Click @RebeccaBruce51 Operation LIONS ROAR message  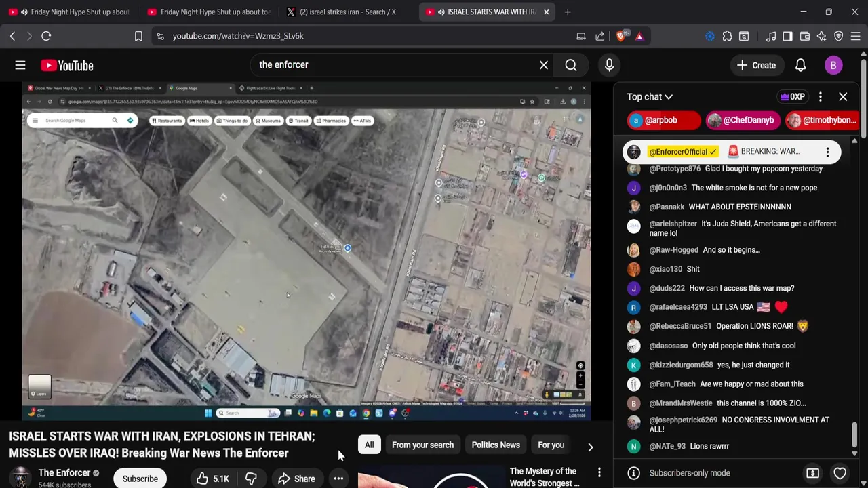[732, 326]
